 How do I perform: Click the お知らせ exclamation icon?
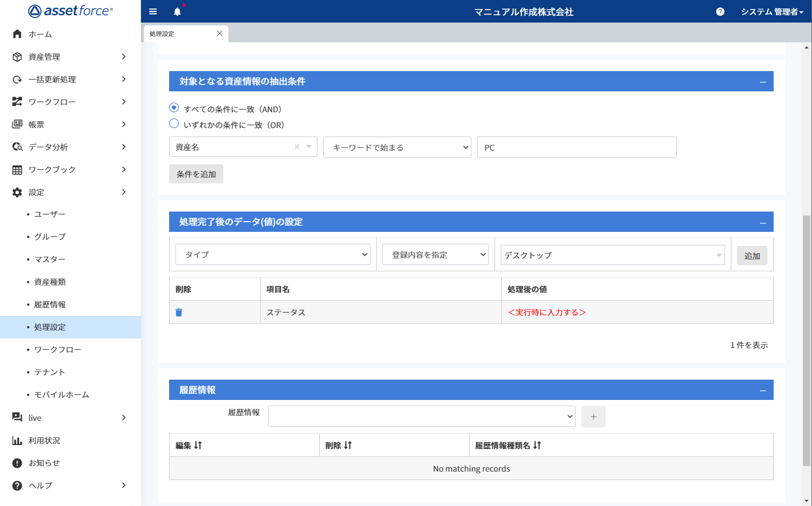[x=17, y=463]
